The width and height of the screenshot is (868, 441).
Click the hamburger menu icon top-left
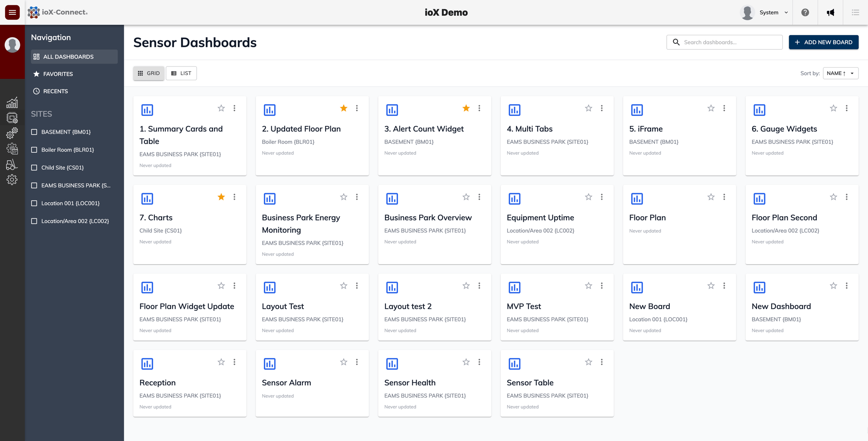point(12,12)
